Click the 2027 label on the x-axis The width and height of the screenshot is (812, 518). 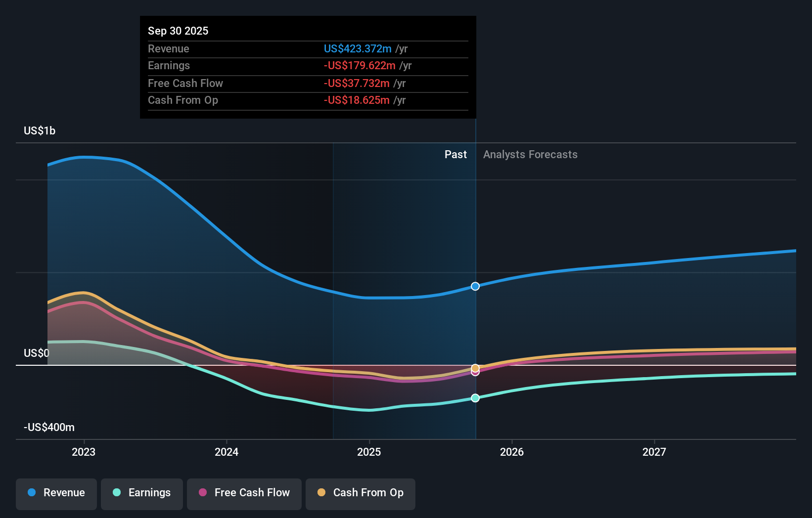[x=655, y=451]
